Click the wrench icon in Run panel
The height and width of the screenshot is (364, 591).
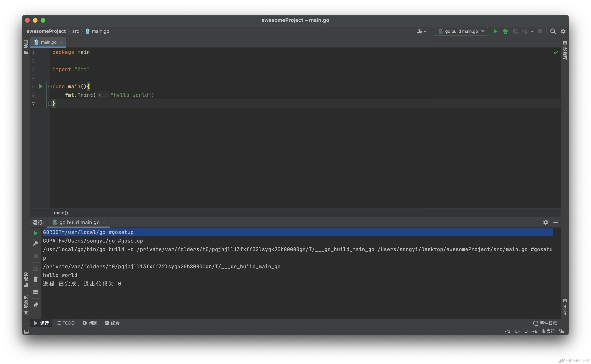coord(36,243)
